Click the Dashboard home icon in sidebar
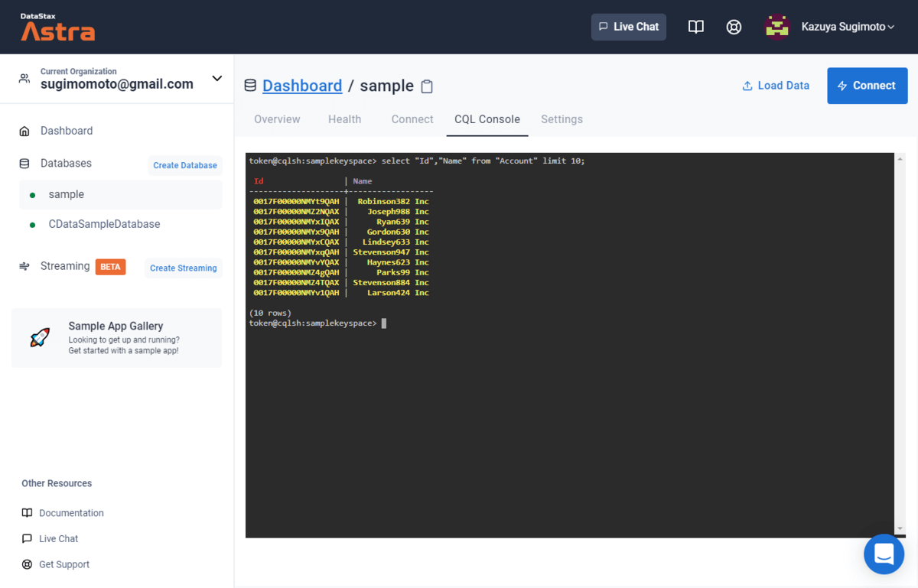The image size is (918, 588). point(25,131)
